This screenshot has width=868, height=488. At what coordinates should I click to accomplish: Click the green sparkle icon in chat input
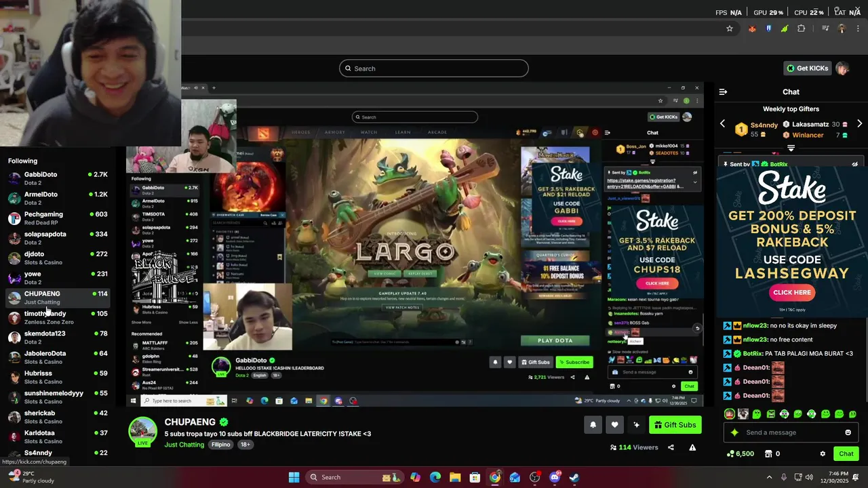734,432
